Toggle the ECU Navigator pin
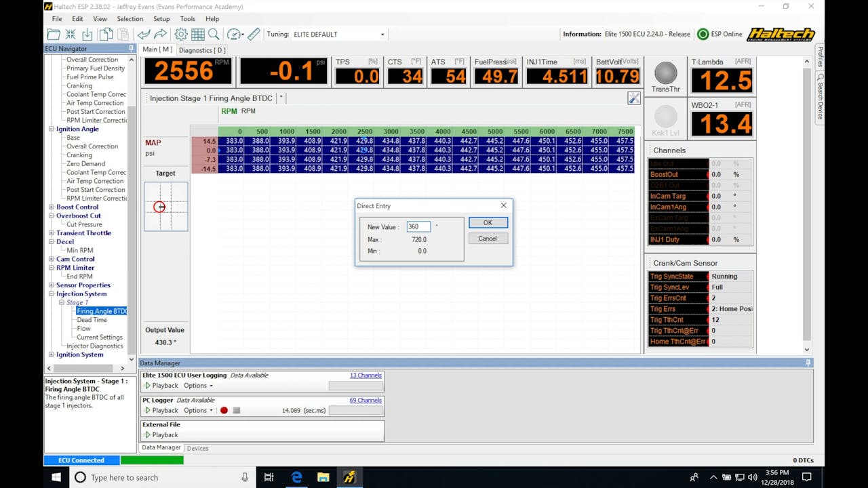This screenshot has width=868, height=488. [x=131, y=49]
